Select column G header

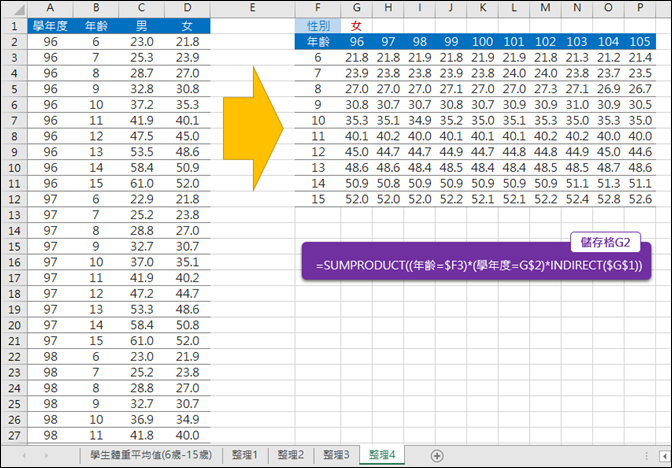click(357, 8)
